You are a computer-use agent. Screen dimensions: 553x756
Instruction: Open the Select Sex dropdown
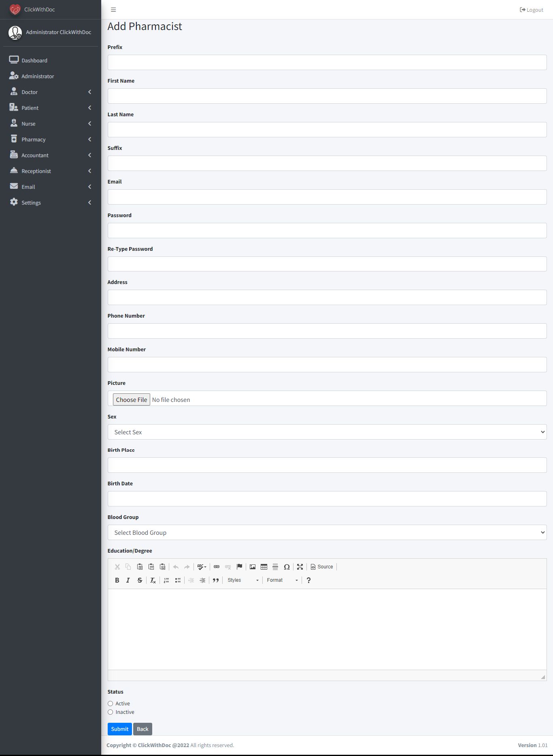(327, 432)
